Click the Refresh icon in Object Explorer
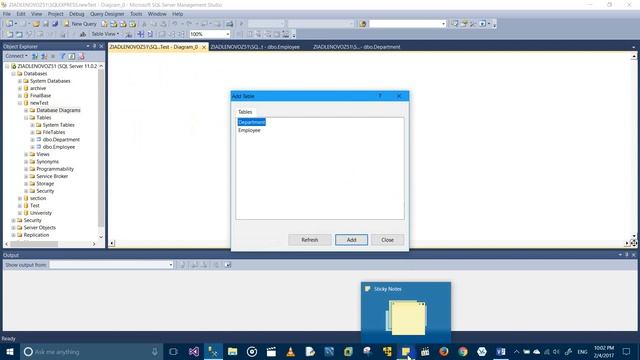The image size is (640, 360). click(x=72, y=56)
